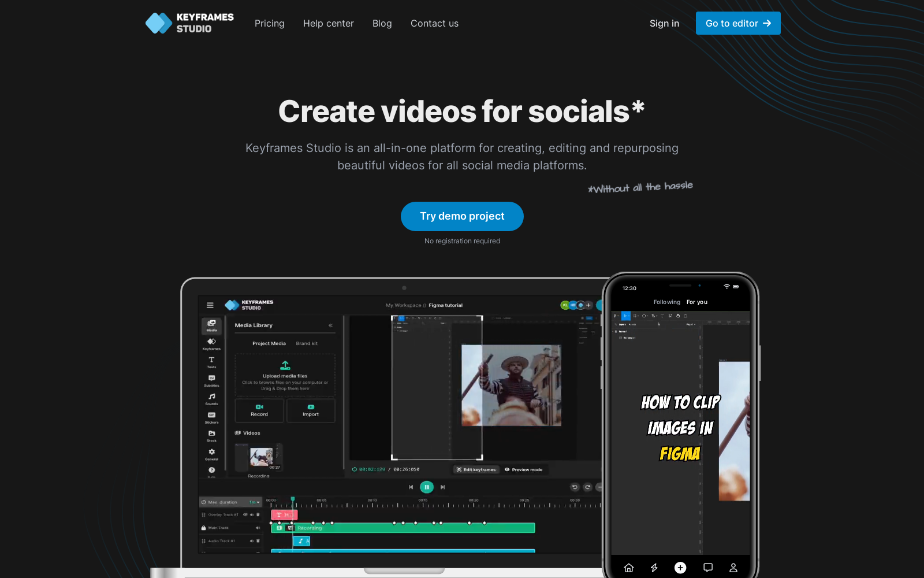Select the Stock sidebar icon
The width and height of the screenshot is (924, 578).
pyautogui.click(x=211, y=436)
